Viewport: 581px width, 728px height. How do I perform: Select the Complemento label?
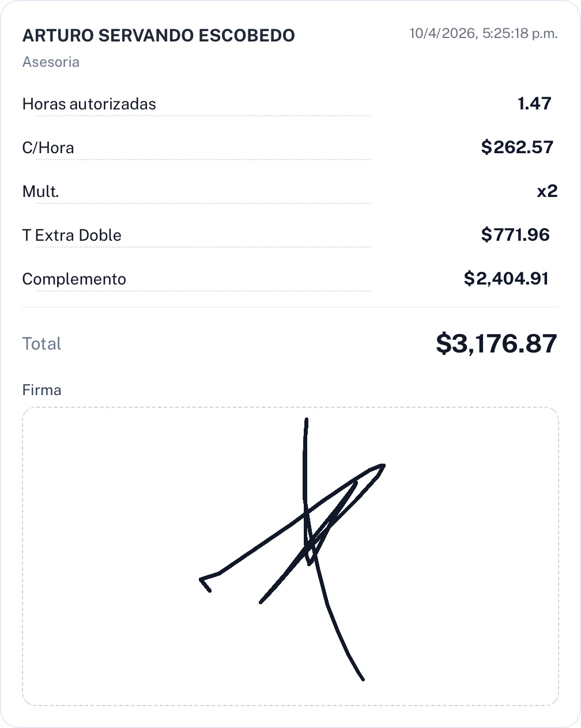(x=74, y=279)
